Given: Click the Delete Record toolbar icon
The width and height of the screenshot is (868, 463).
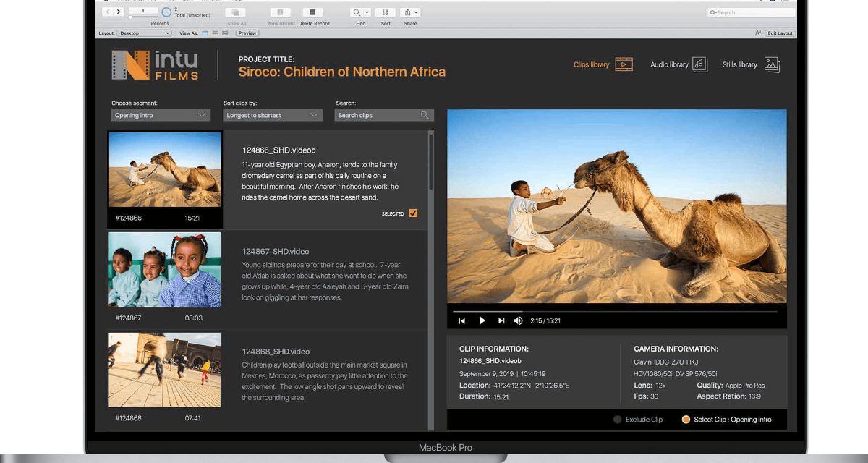Looking at the screenshot, I should pyautogui.click(x=312, y=13).
